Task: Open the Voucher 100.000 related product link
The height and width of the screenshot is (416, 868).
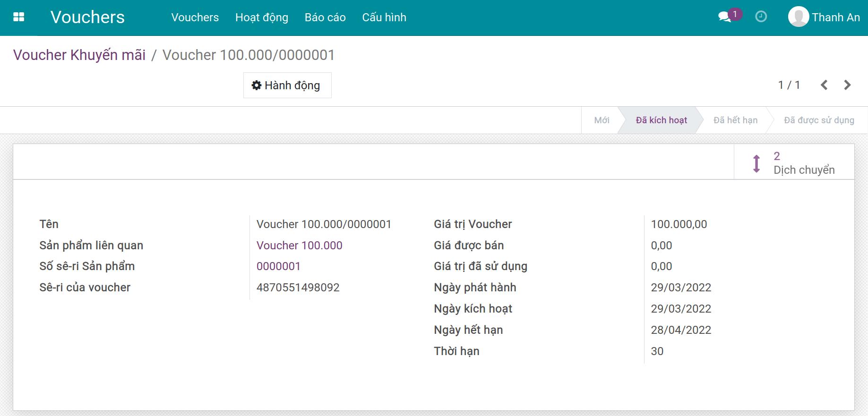Action: [x=300, y=246]
